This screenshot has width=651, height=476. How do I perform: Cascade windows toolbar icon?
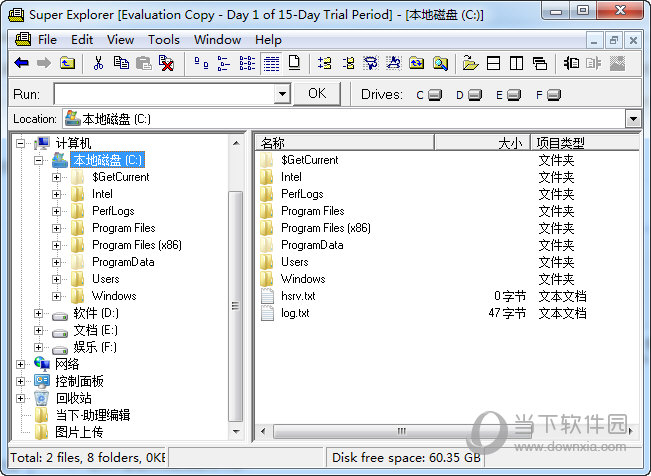point(539,63)
